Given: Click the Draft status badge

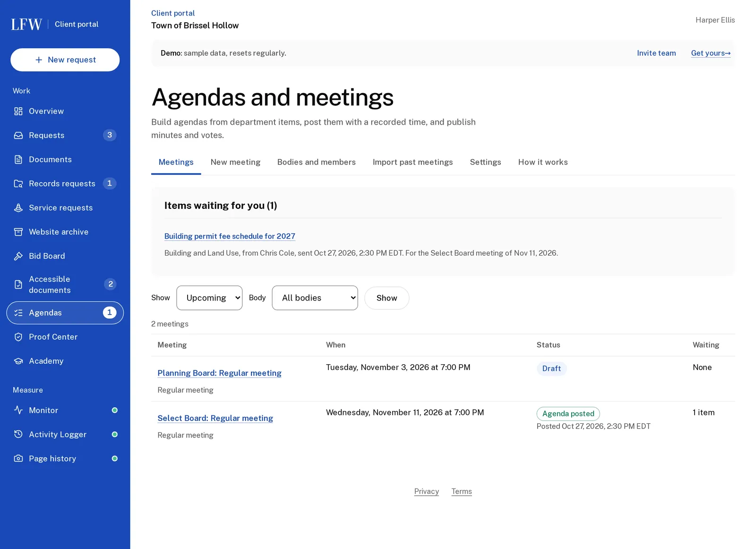Looking at the screenshot, I should [551, 369].
